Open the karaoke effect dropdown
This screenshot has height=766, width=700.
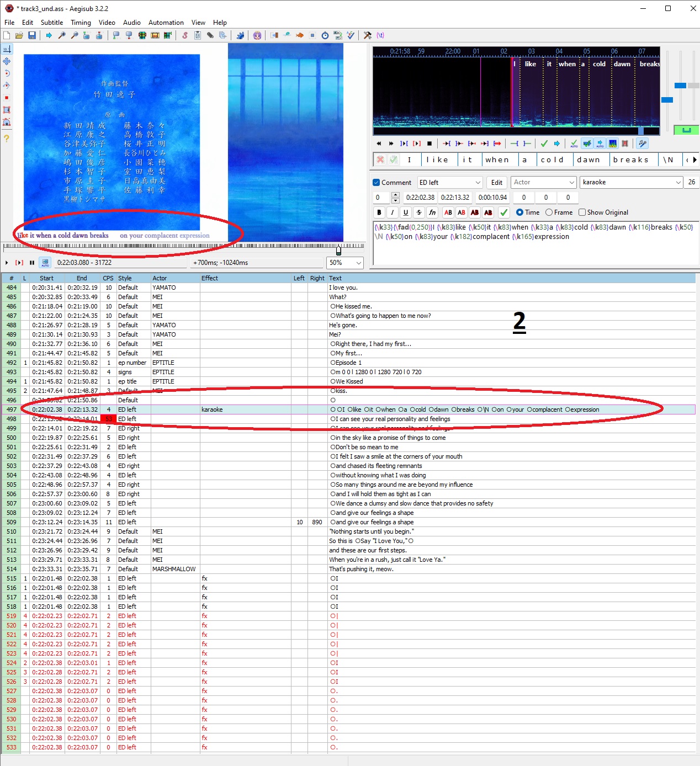(x=678, y=183)
